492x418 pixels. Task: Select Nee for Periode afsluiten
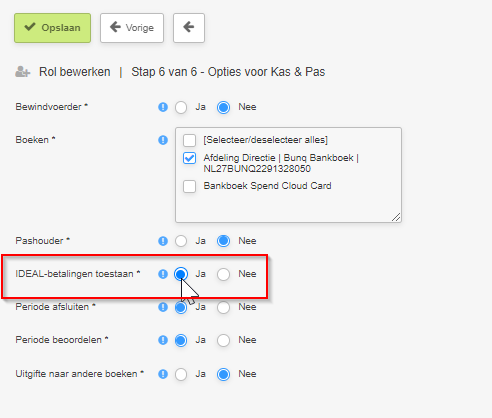click(x=223, y=307)
